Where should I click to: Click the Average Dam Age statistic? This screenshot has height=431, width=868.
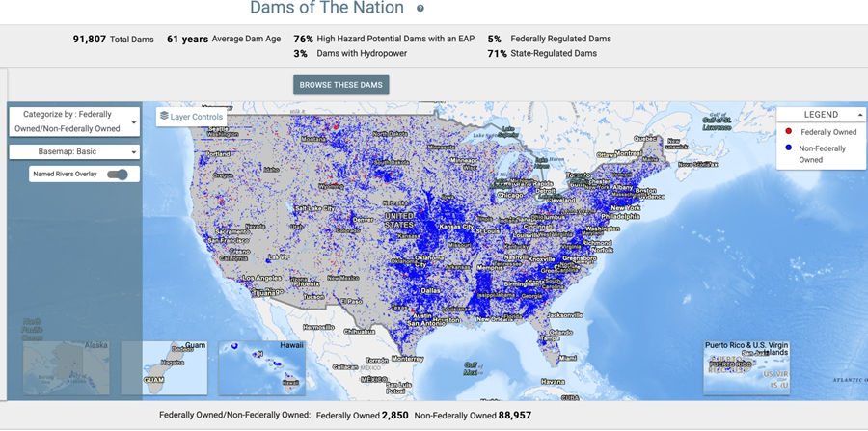tap(225, 40)
